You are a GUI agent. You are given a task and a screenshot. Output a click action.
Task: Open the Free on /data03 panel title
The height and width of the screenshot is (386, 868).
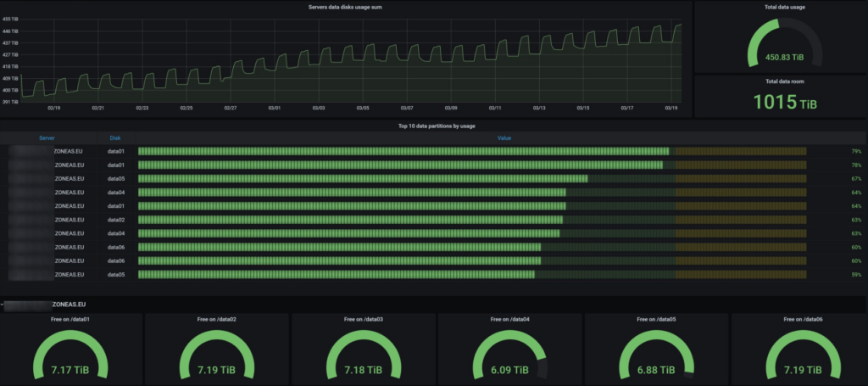[364, 319]
